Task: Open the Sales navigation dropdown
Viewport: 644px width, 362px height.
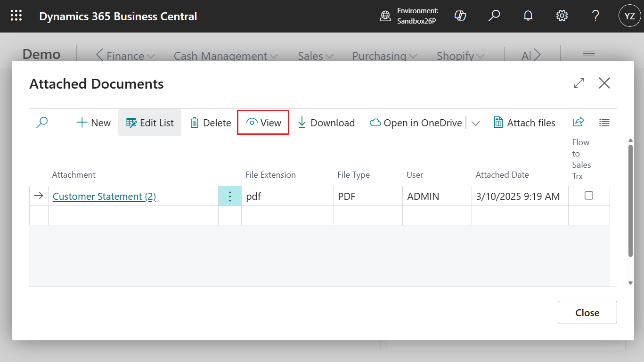Action: [314, 56]
